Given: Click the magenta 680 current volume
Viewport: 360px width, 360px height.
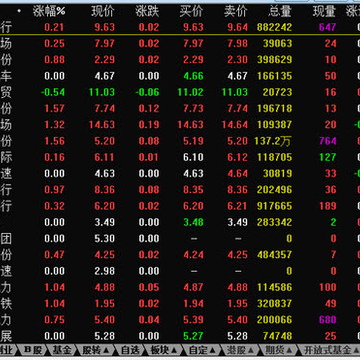Looking at the screenshot, I should [327, 320].
